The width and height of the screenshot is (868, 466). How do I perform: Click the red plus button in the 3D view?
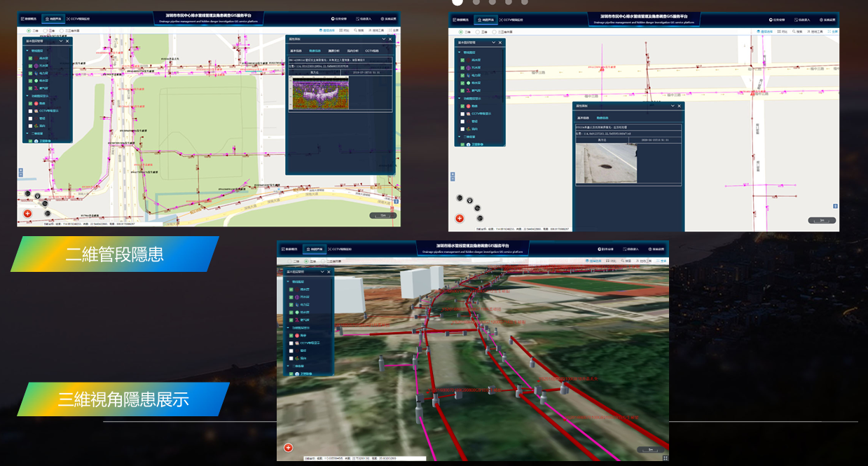point(288,448)
